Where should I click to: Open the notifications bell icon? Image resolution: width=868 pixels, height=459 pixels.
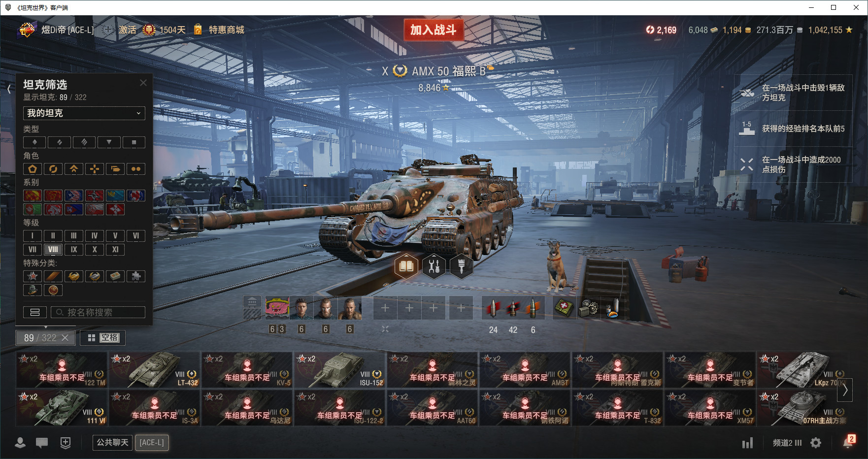click(848, 442)
